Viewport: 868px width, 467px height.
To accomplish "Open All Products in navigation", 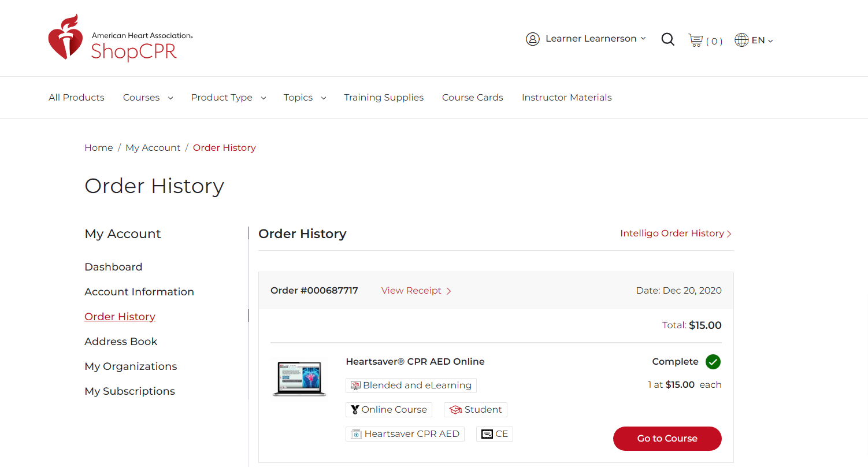I will pyautogui.click(x=76, y=98).
